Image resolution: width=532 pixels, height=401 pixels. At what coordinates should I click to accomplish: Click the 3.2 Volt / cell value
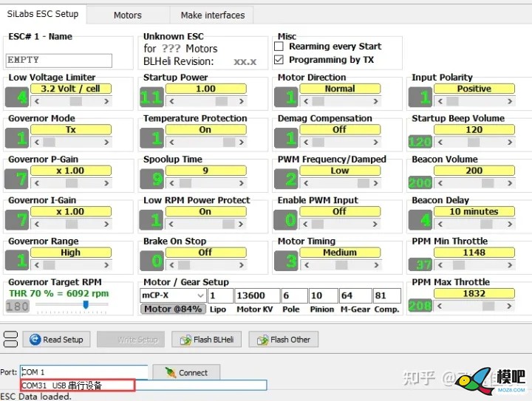pos(71,89)
